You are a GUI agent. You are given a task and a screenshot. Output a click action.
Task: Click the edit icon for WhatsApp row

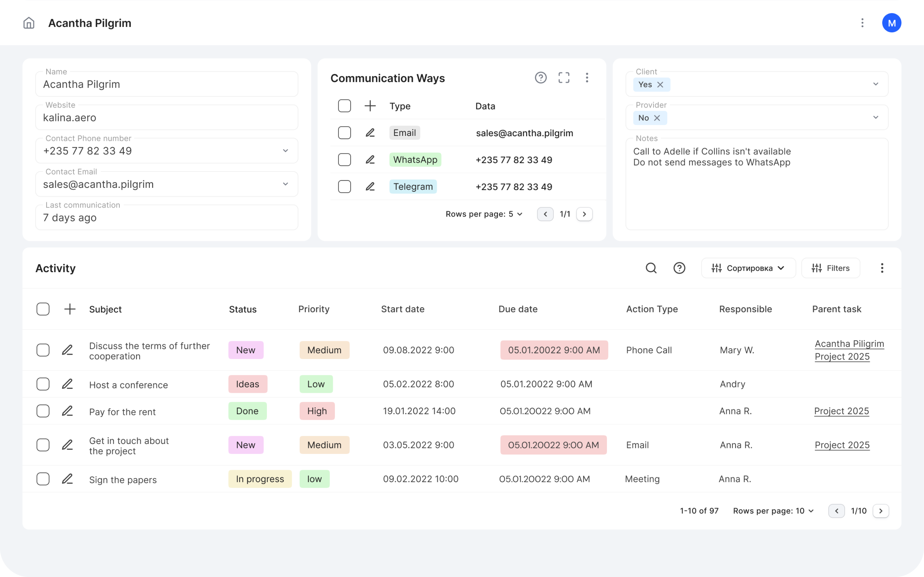(x=370, y=160)
